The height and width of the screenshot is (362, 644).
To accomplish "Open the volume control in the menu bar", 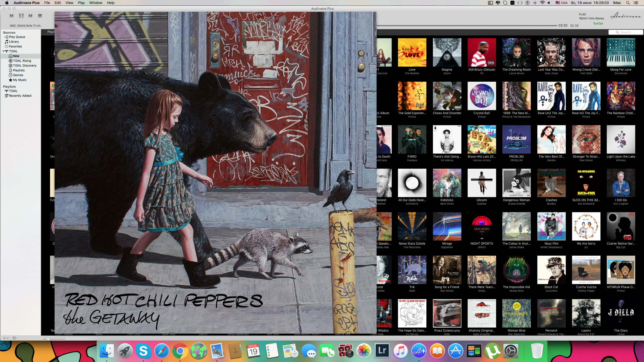I will [x=549, y=3].
